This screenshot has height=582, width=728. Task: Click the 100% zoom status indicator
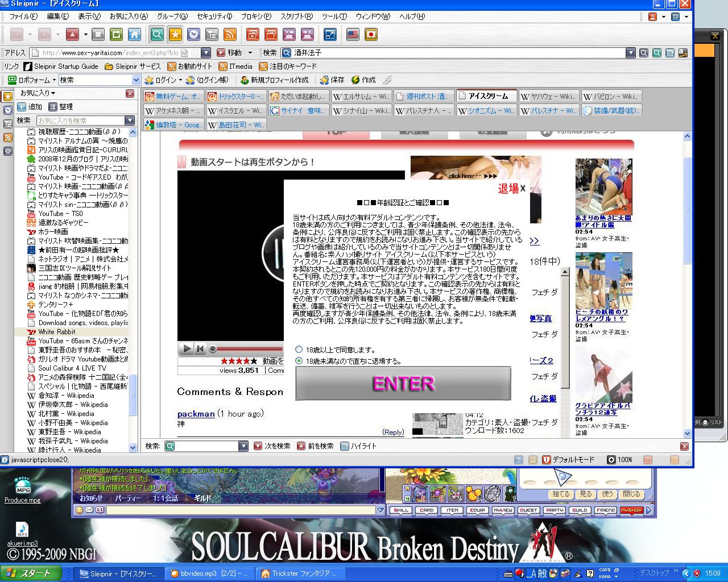click(620, 460)
